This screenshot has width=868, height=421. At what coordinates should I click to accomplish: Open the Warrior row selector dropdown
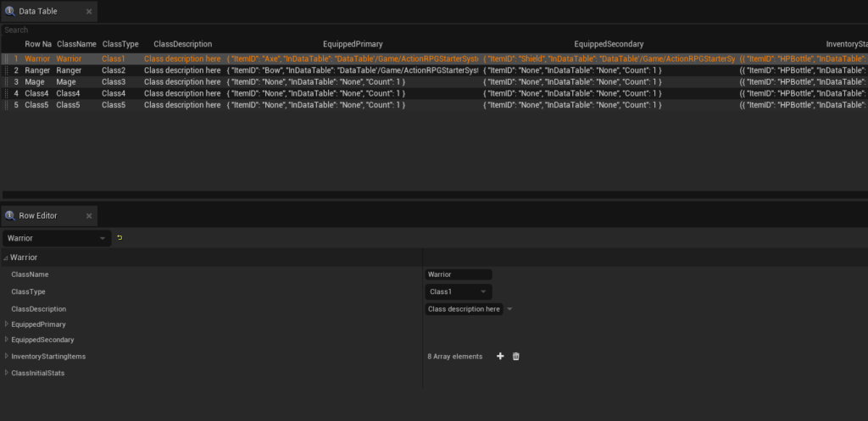tap(57, 238)
